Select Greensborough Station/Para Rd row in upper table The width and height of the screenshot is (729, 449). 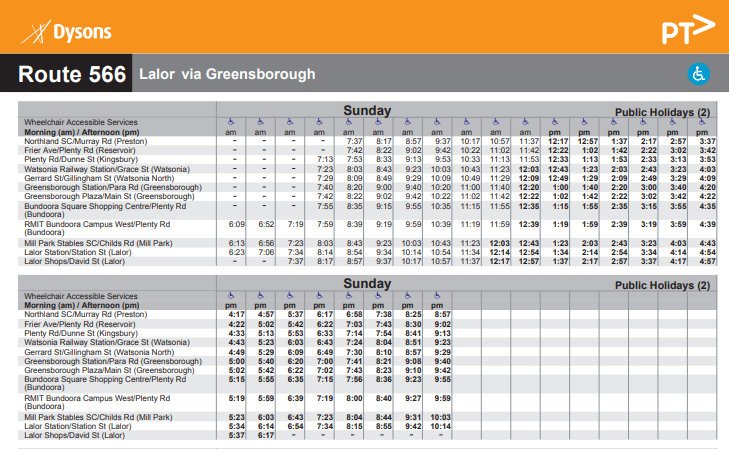pos(367,187)
